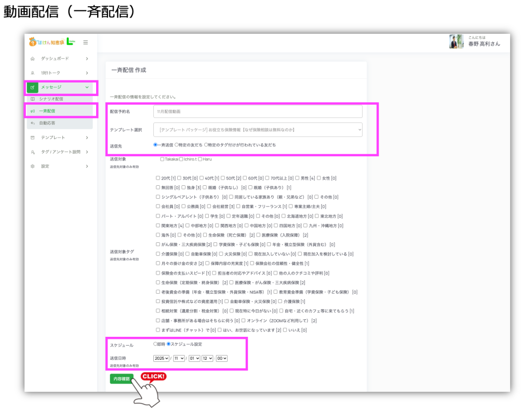This screenshot has width=532, height=410.
Task: Check the 医療保険（入院保障） tag checkbox
Action: [x=258, y=235]
